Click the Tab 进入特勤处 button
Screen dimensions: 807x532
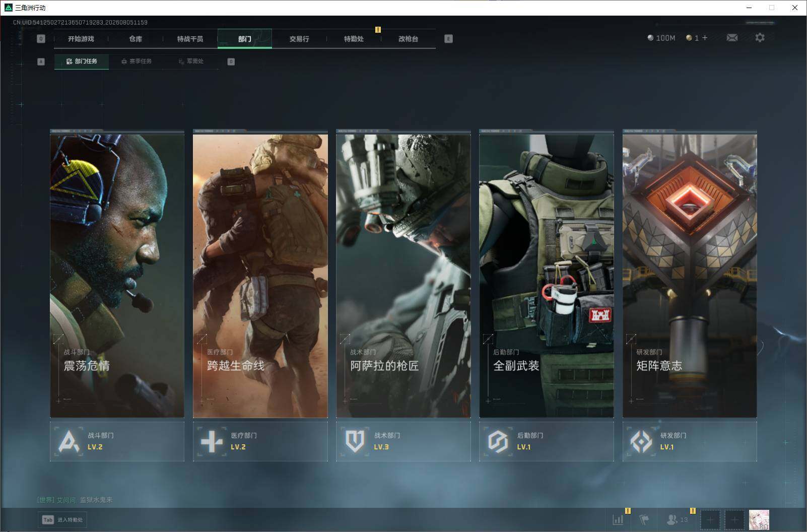[x=62, y=520]
